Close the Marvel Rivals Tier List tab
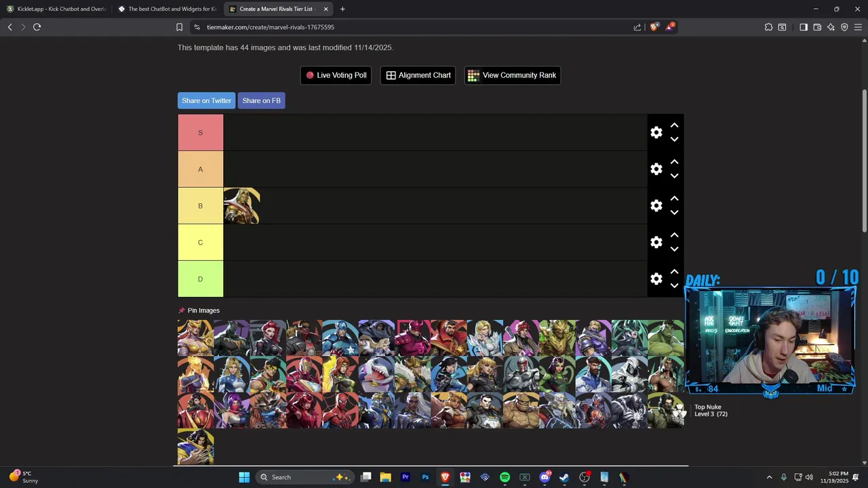 [x=325, y=9]
